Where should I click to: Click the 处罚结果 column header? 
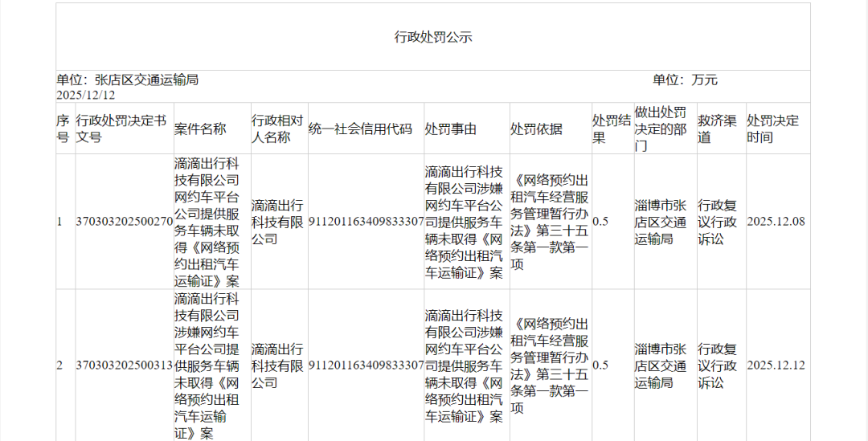[612, 129]
